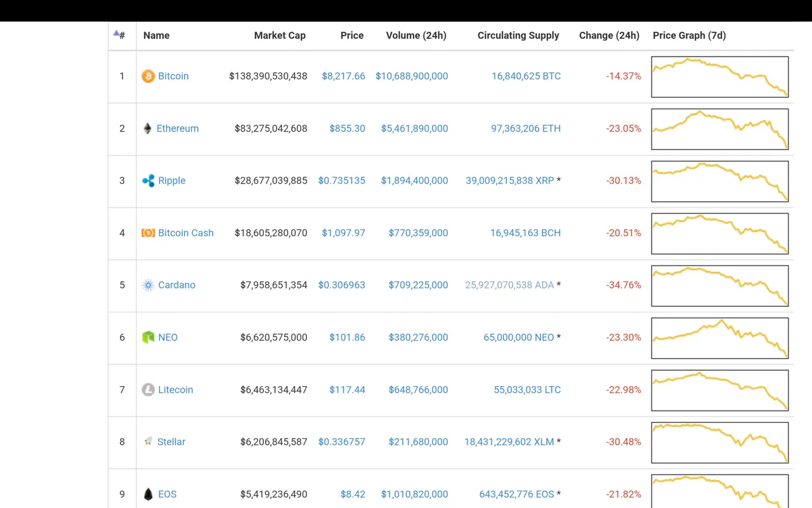This screenshot has height=508, width=812.
Task: Click Ethereum volume $5,461,890,000
Action: [414, 128]
